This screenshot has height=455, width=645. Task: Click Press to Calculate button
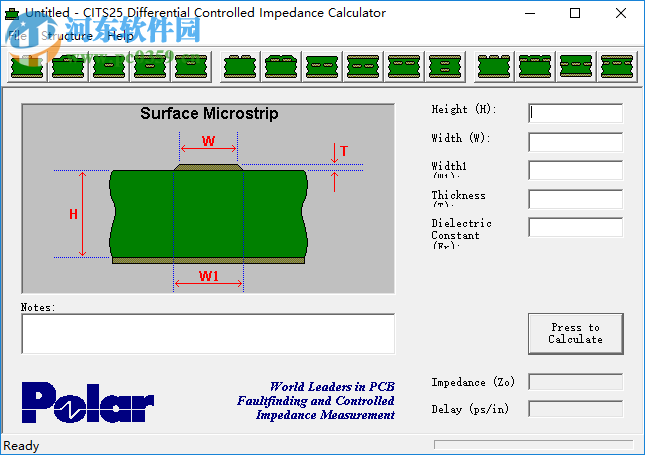coord(575,334)
